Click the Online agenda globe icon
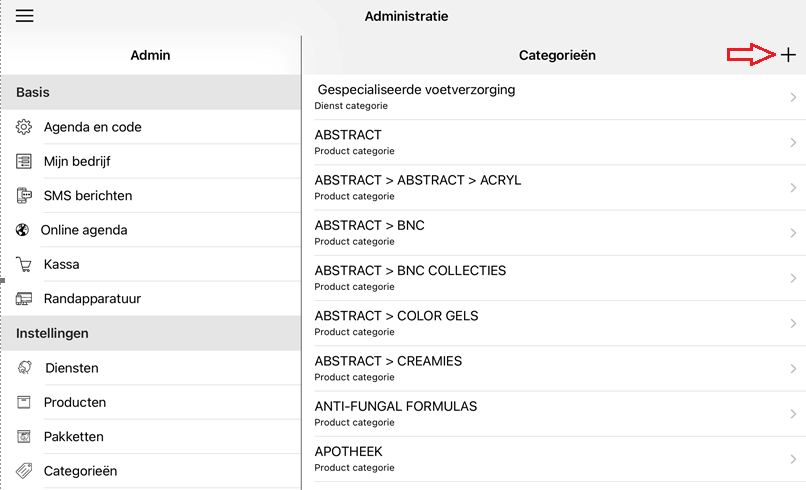Screen dimensions: 806x490 pos(22,230)
